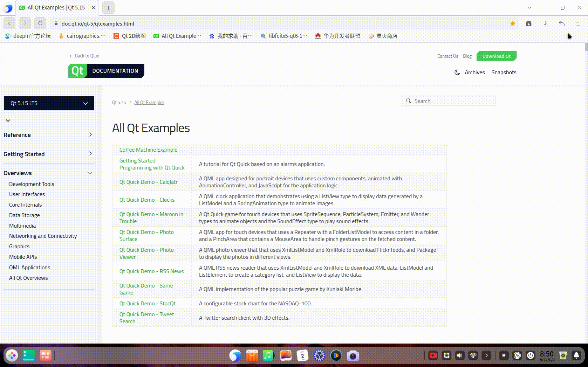Open the browser main menu icon
This screenshot has height=367, width=588.
click(x=578, y=23)
